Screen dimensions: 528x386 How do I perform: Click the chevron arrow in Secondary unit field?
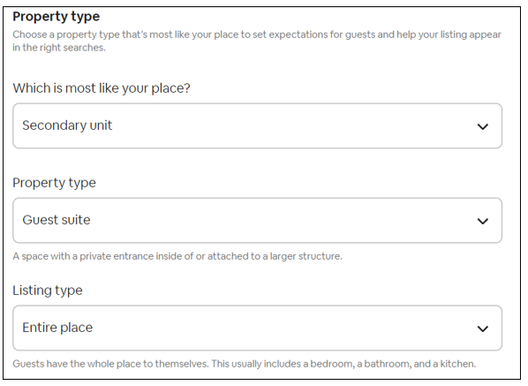[483, 127]
